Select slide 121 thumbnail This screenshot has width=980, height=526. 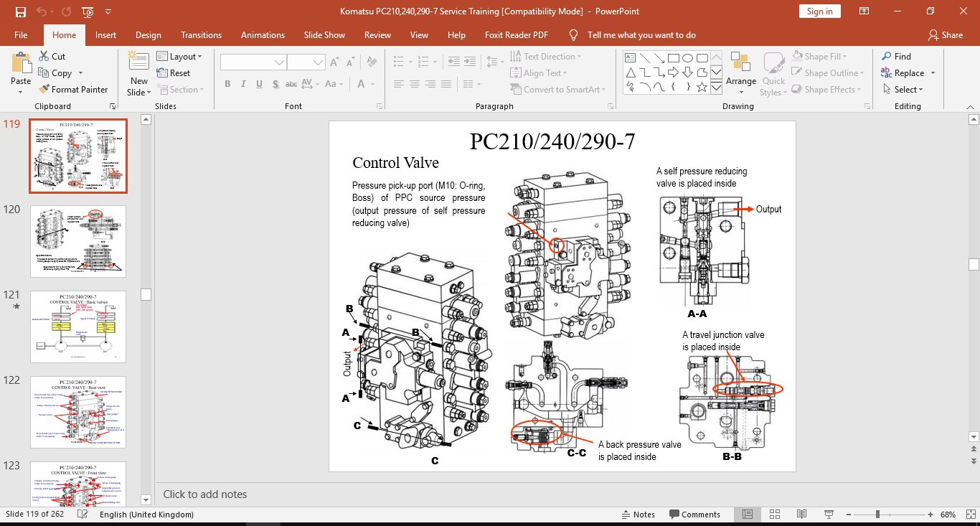[77, 327]
